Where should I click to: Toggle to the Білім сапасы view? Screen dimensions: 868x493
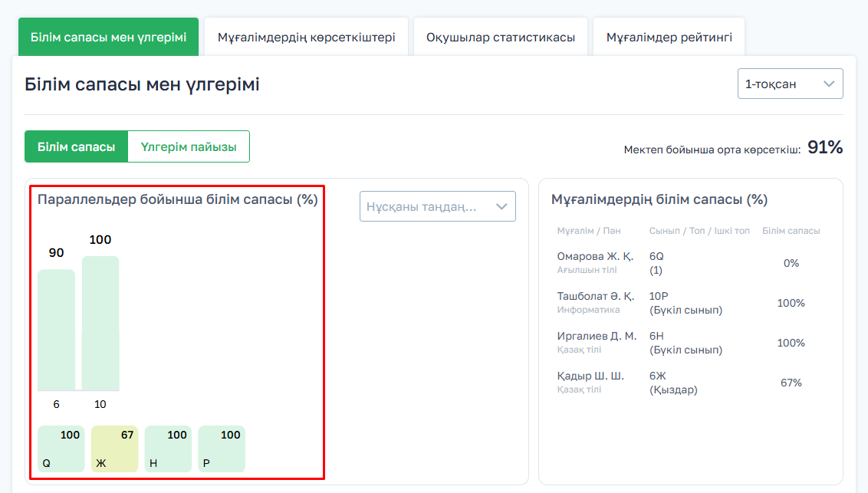pyautogui.click(x=76, y=146)
